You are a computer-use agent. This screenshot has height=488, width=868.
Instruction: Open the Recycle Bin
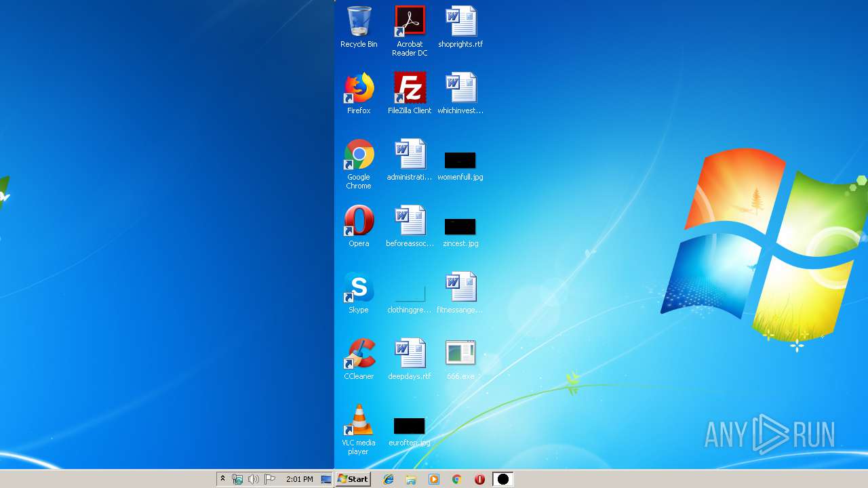(359, 27)
